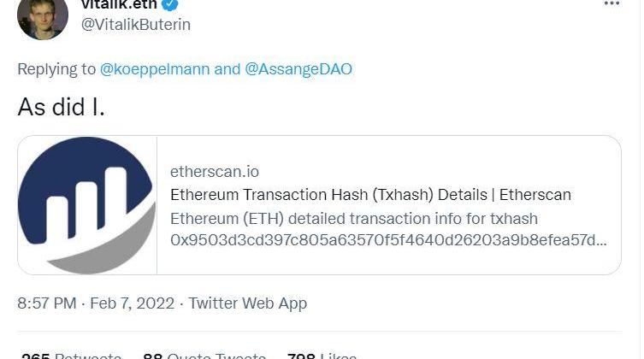View the Likes count list
The width and height of the screenshot is (644, 359).
point(322,355)
